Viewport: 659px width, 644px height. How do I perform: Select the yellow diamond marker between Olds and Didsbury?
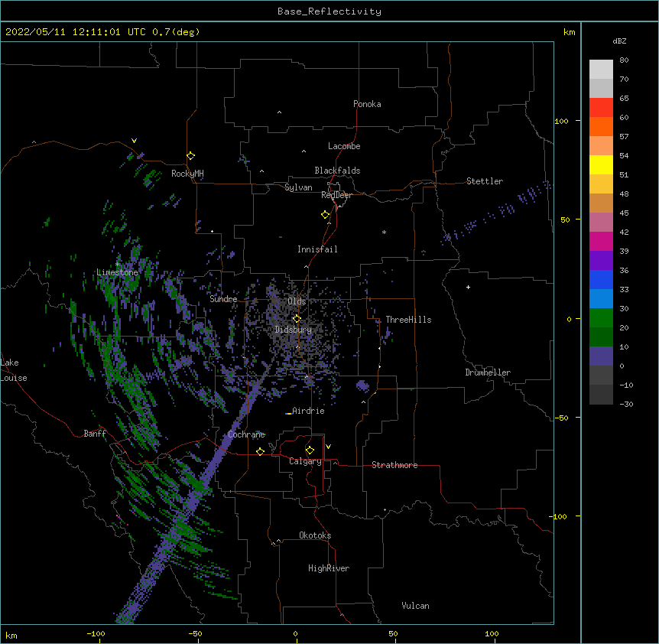click(297, 318)
